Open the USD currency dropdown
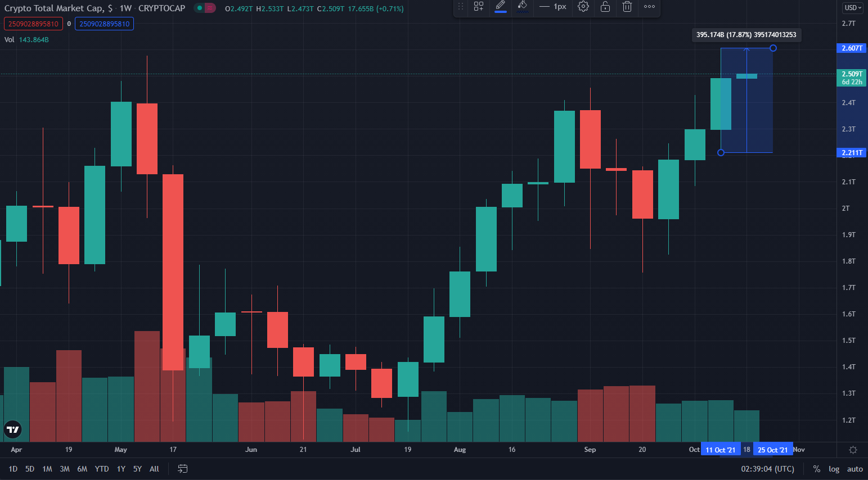The width and height of the screenshot is (868, 480). coord(853,8)
